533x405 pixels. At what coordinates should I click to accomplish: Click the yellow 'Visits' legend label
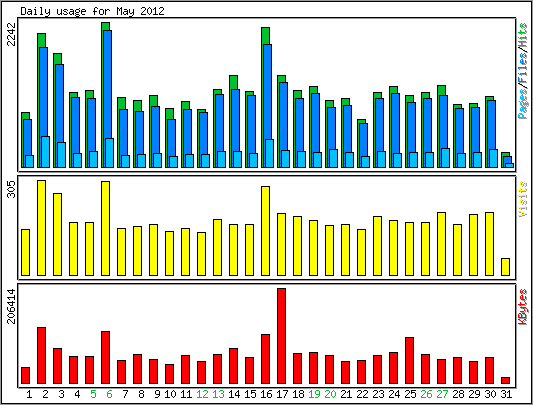coord(523,199)
